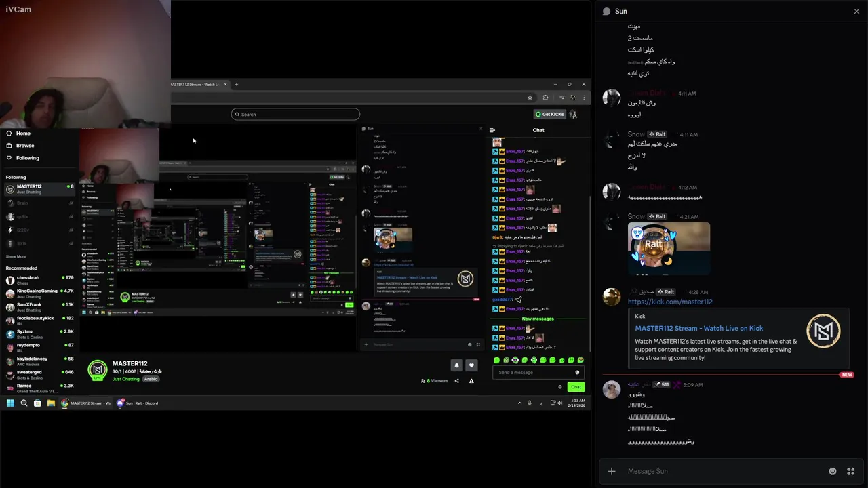Open a new browser tab

[236, 85]
